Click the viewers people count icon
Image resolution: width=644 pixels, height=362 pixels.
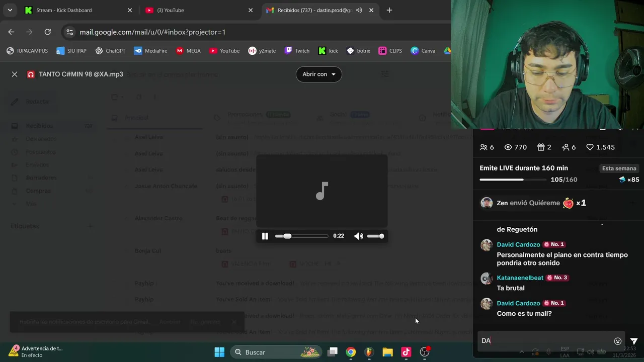[484, 147]
